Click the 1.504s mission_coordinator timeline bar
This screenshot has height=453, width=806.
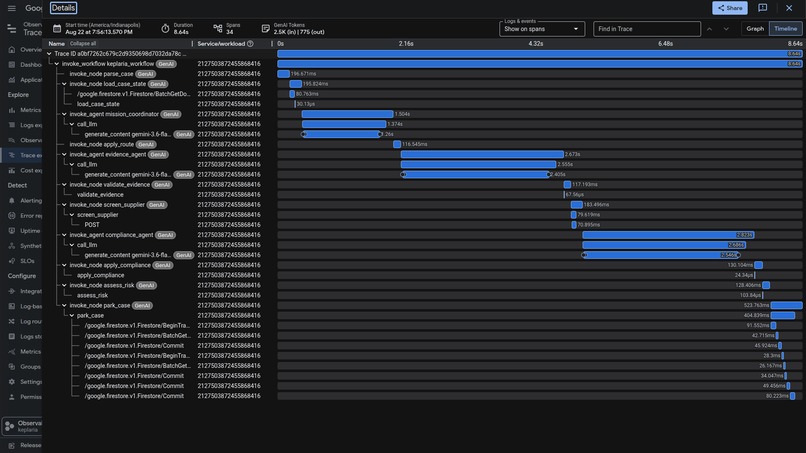(x=347, y=114)
